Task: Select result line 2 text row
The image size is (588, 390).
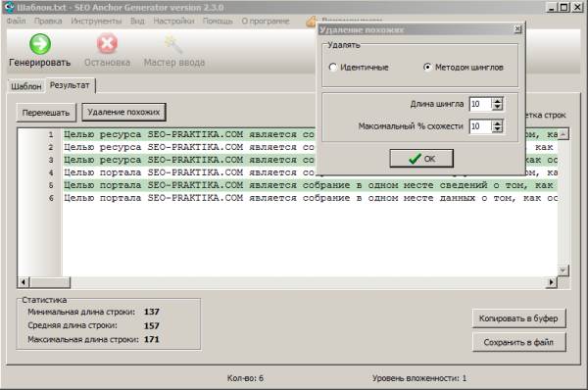Action: tap(310, 147)
